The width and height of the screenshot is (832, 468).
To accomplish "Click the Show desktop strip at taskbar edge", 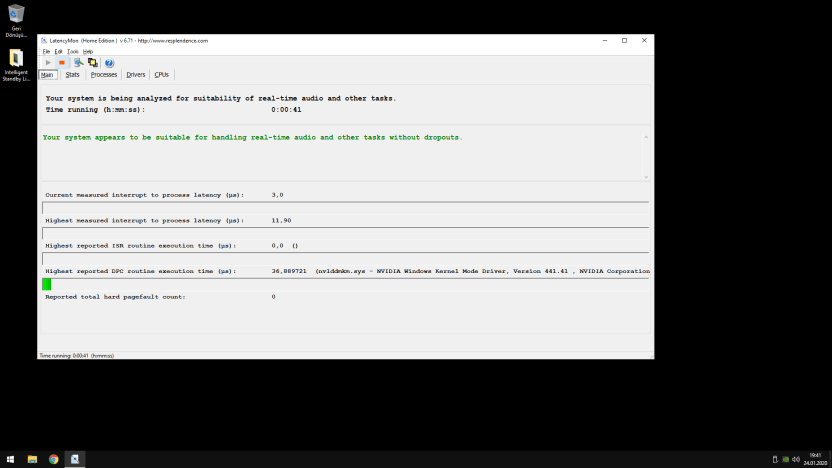I will click(x=830, y=460).
